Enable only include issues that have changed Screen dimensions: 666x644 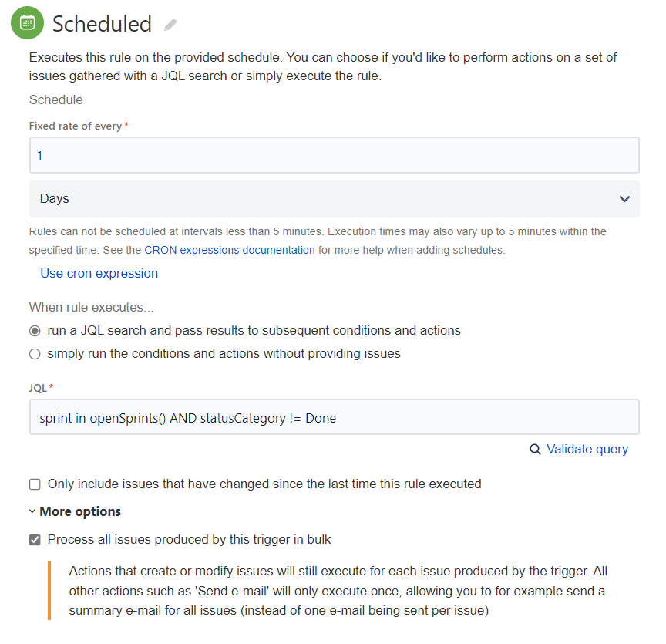[x=34, y=484]
